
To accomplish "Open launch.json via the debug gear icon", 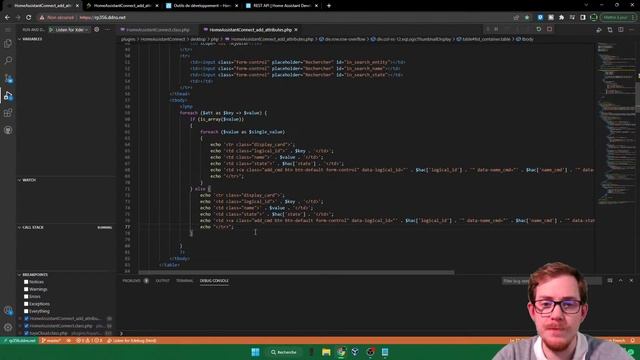I will click(96, 29).
